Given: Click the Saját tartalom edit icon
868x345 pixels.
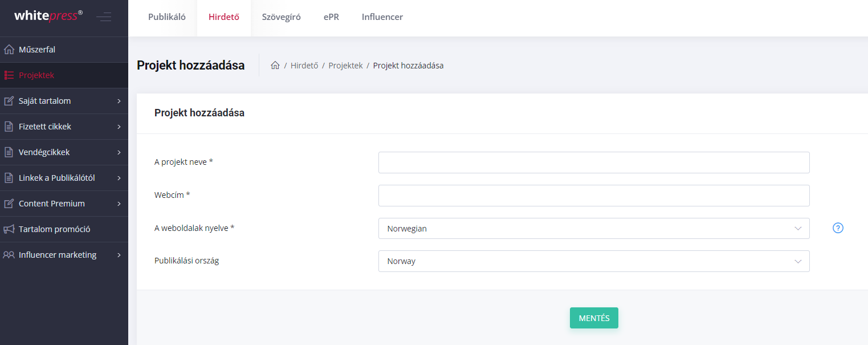Looking at the screenshot, I should pos(9,101).
